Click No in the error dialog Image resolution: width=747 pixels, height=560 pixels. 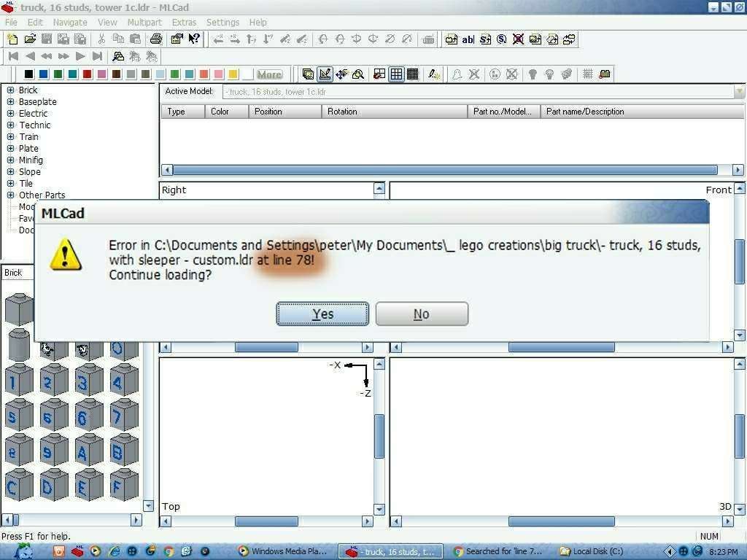point(422,314)
